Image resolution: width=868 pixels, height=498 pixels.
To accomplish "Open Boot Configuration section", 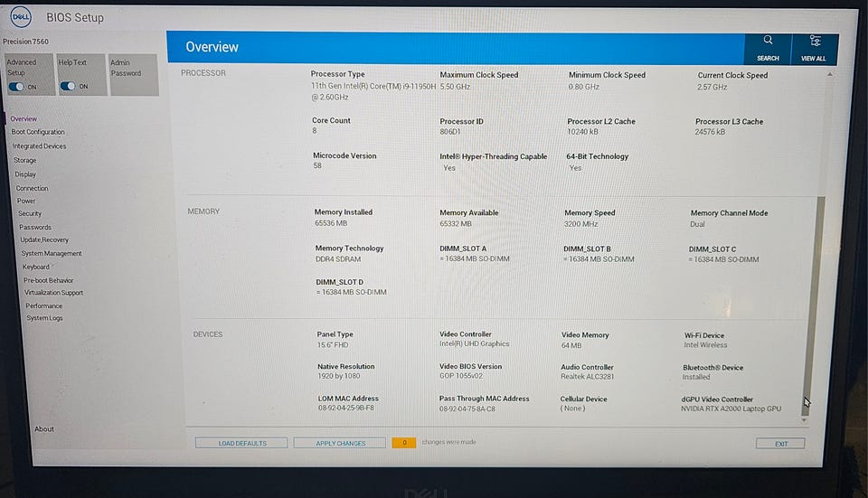I will 38,132.
